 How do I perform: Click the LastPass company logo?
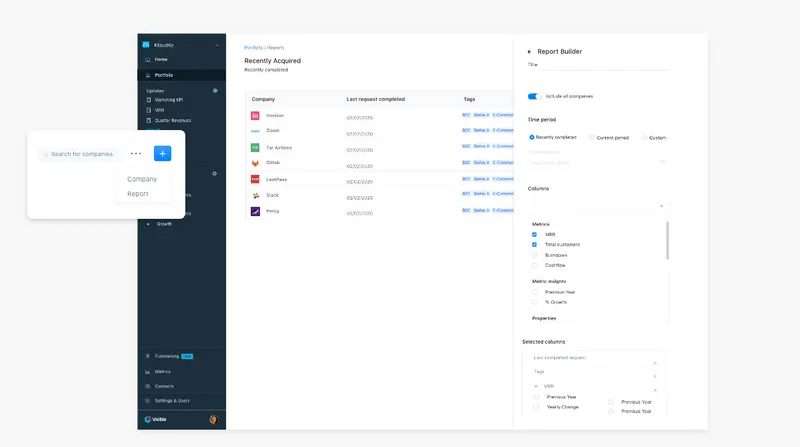pos(255,179)
